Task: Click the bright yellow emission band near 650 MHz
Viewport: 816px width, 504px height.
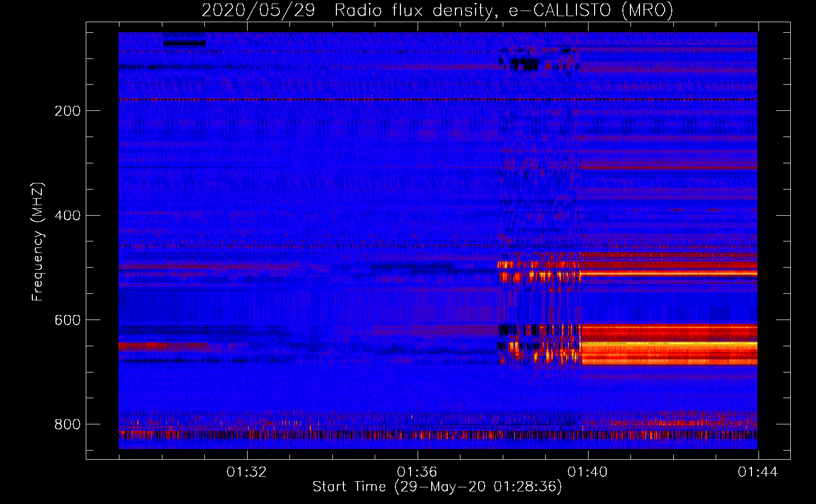Action: tap(669, 344)
